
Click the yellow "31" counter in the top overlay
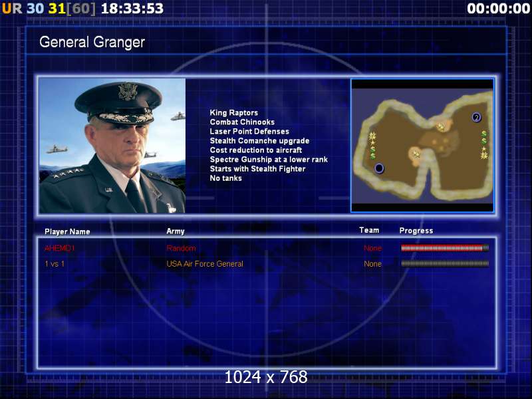[57, 9]
